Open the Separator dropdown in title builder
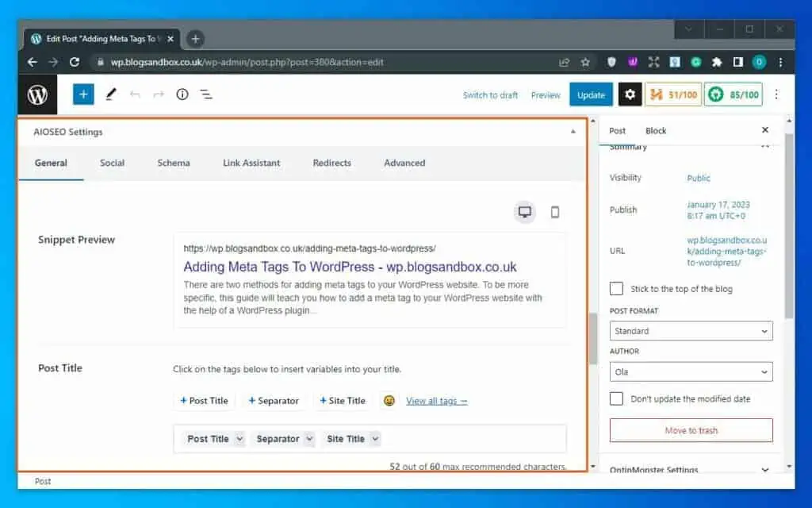The height and width of the screenshot is (508, 812). click(x=283, y=438)
